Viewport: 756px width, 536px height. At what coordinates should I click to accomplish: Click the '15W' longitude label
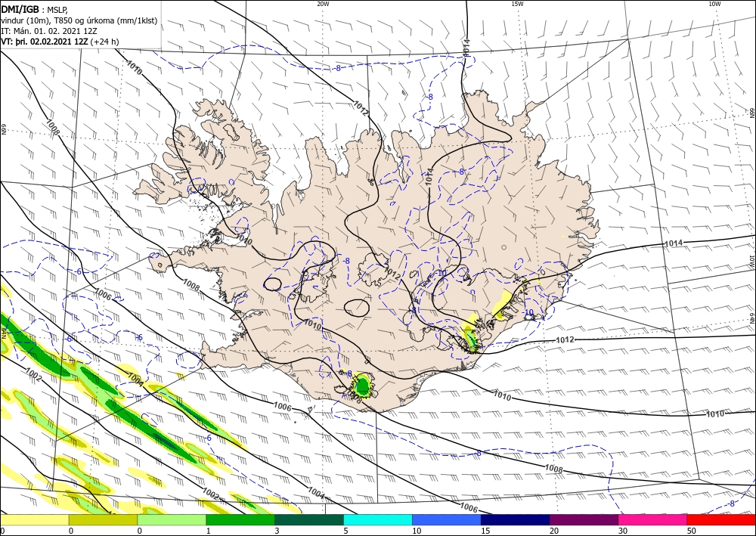[x=517, y=4]
